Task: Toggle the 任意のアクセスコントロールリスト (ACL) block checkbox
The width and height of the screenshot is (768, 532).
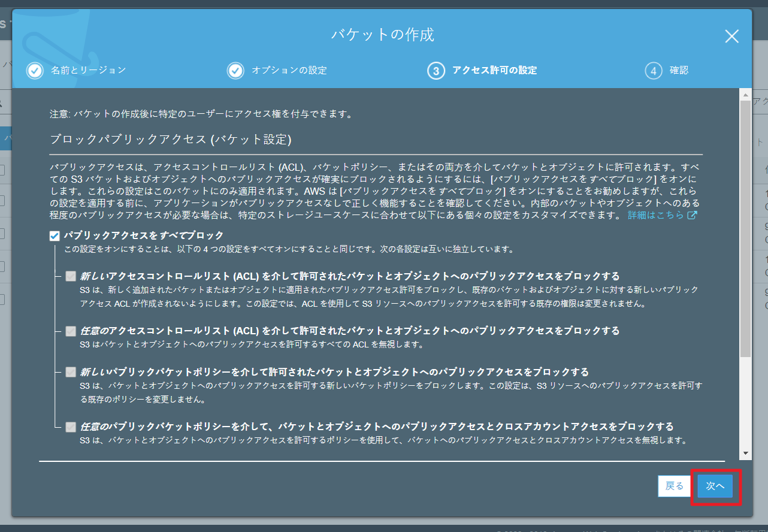Action: [x=71, y=331]
